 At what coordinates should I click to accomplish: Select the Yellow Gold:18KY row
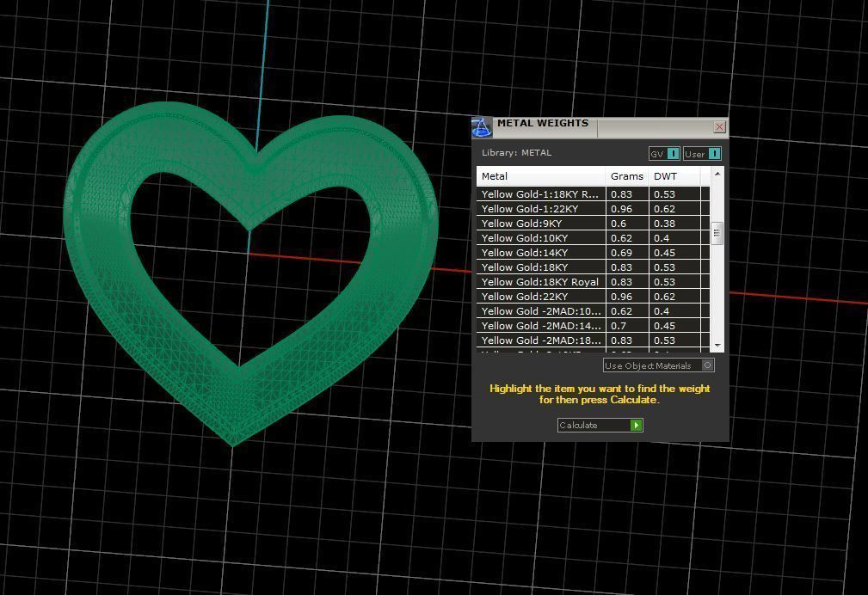[x=593, y=267]
